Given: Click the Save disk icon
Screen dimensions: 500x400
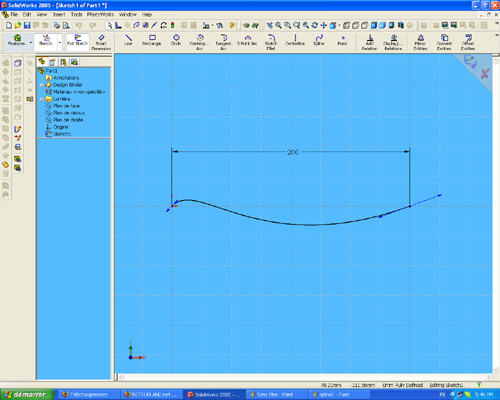Looking at the screenshot, I should 27,25.
